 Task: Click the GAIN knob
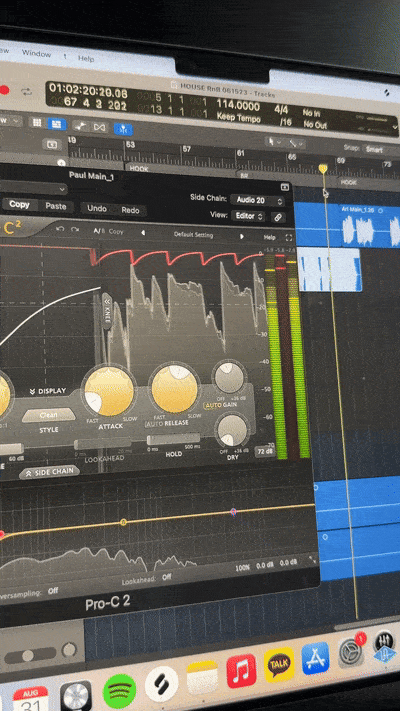229,377
